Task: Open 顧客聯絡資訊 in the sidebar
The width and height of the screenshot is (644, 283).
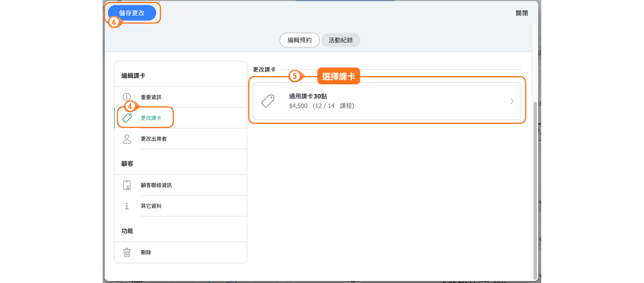Action: 156,185
